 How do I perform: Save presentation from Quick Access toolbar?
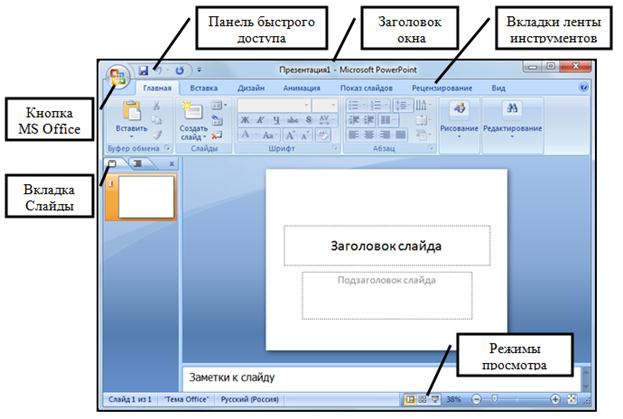[x=143, y=71]
